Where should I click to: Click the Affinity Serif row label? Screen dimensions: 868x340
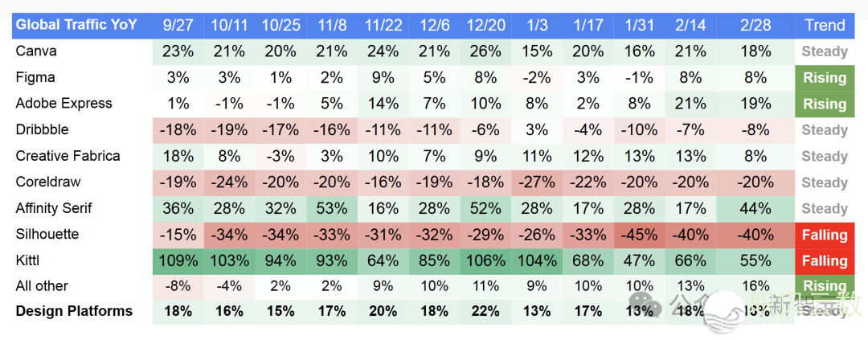tap(54, 208)
